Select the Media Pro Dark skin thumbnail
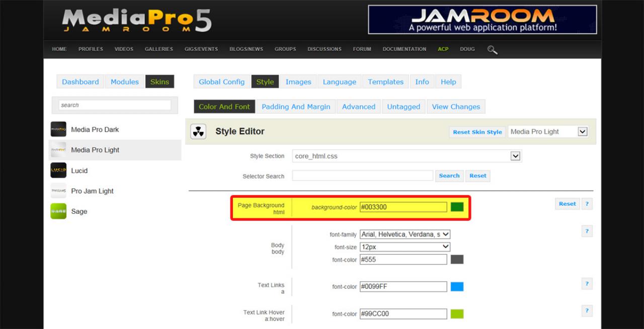This screenshot has width=644, height=329. (x=58, y=129)
